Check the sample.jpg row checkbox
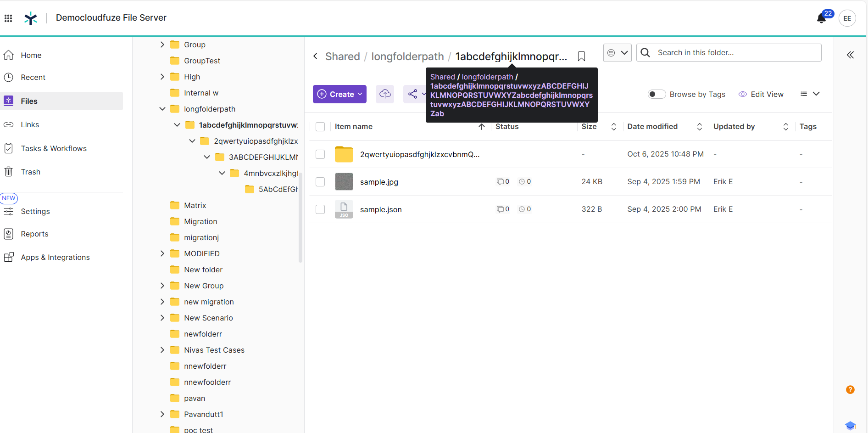Screen dimensions: 868x433 (x=320, y=182)
